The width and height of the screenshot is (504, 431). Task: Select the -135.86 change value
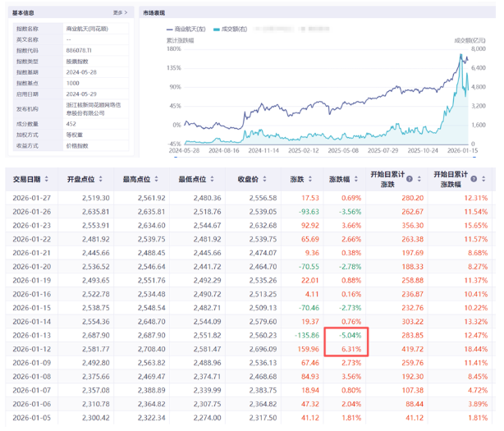tap(307, 336)
